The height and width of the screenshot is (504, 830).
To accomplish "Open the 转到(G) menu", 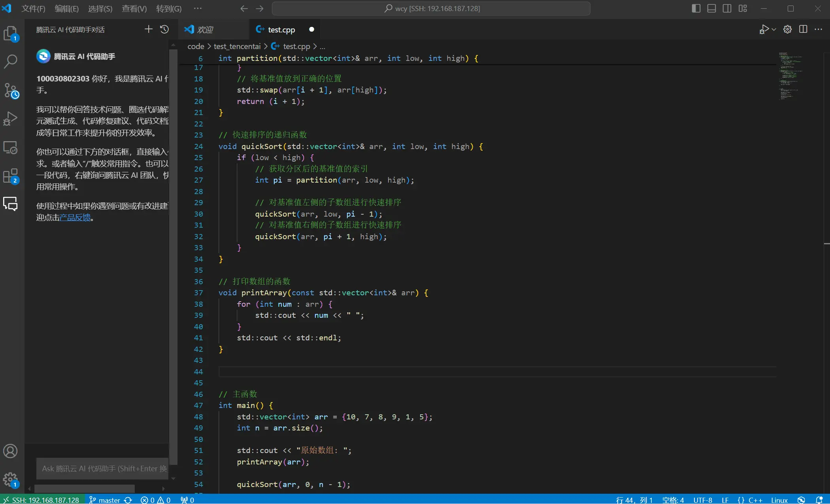I will (169, 8).
